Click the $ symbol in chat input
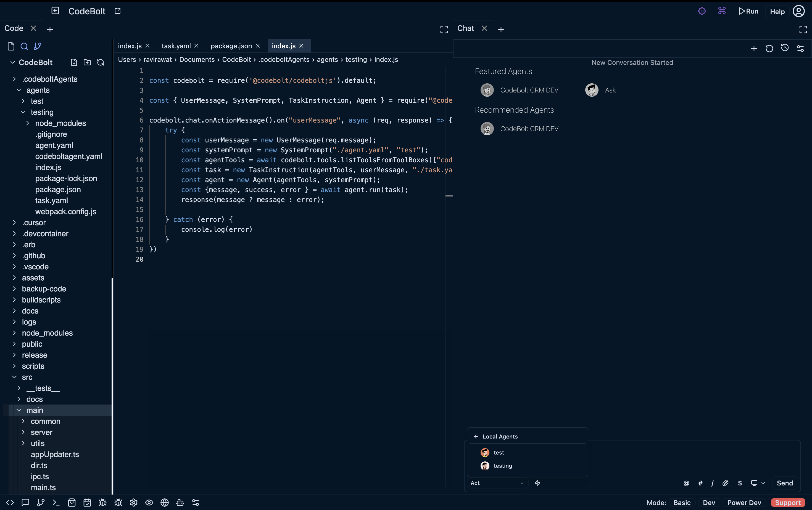The width and height of the screenshot is (812, 510). (740, 483)
